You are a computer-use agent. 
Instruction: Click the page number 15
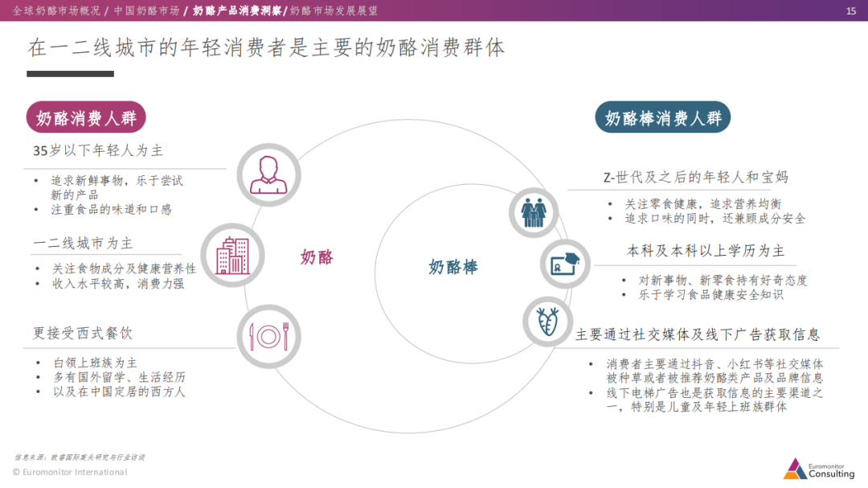[850, 11]
